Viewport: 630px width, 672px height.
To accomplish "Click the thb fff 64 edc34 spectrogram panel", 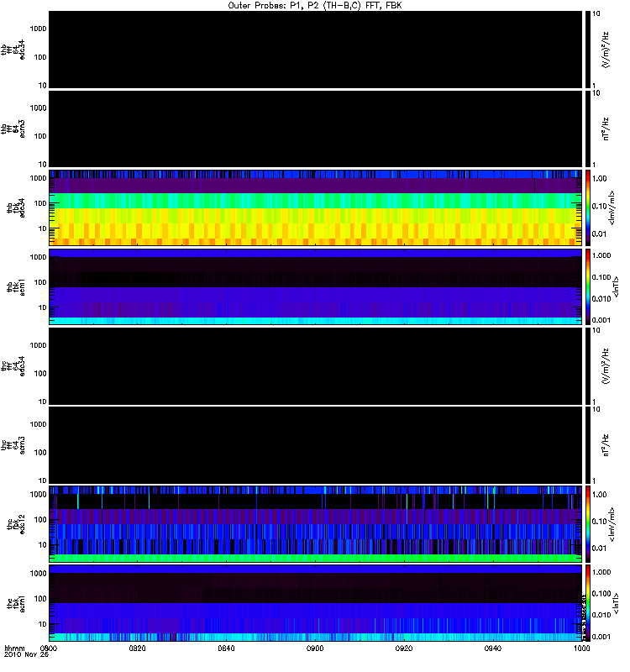I will 315,50.
